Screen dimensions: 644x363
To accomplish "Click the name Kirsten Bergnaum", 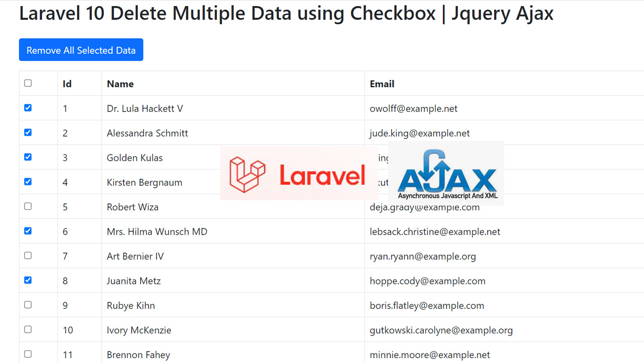I will point(144,183).
